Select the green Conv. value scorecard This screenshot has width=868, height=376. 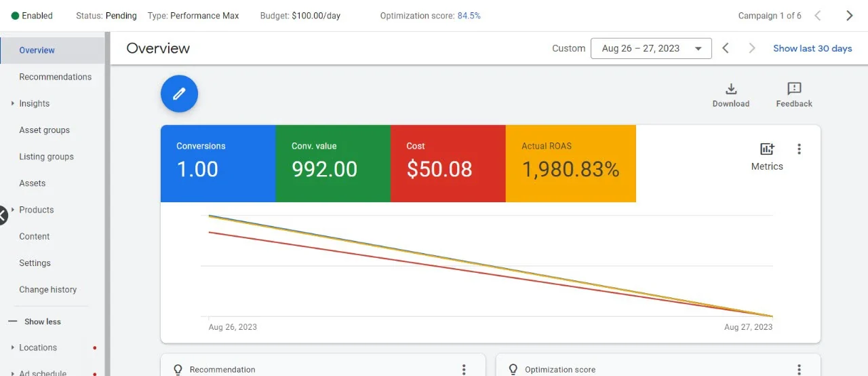(333, 164)
